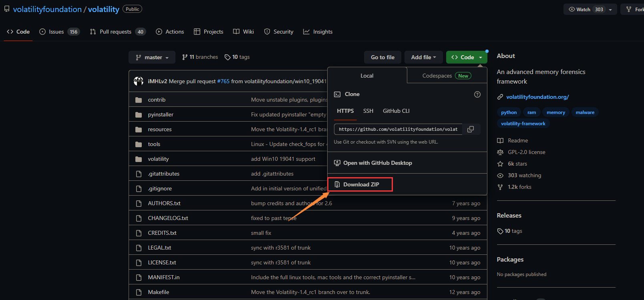Click the volatility folder icon
644x300 pixels.
point(139,159)
